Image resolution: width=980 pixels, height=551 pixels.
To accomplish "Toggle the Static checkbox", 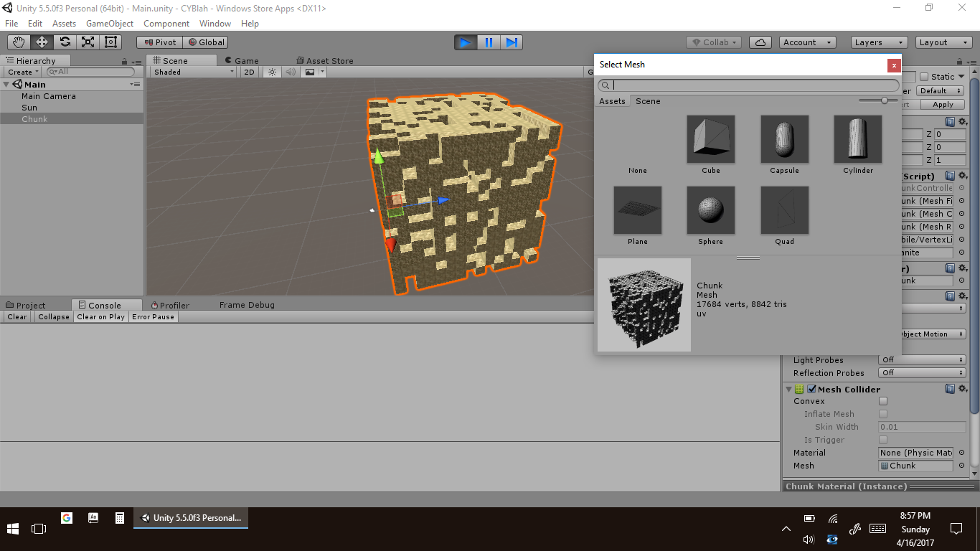I will pos(924,77).
